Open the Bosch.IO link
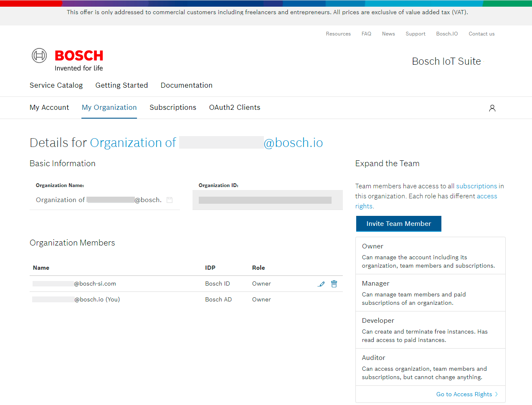This screenshot has height=405, width=532. click(x=447, y=34)
